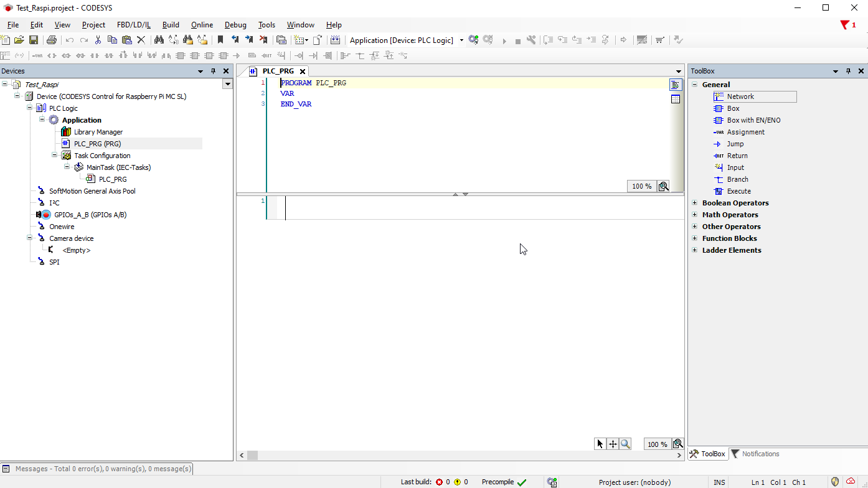Open the Build menu
This screenshot has height=488, width=868.
170,25
